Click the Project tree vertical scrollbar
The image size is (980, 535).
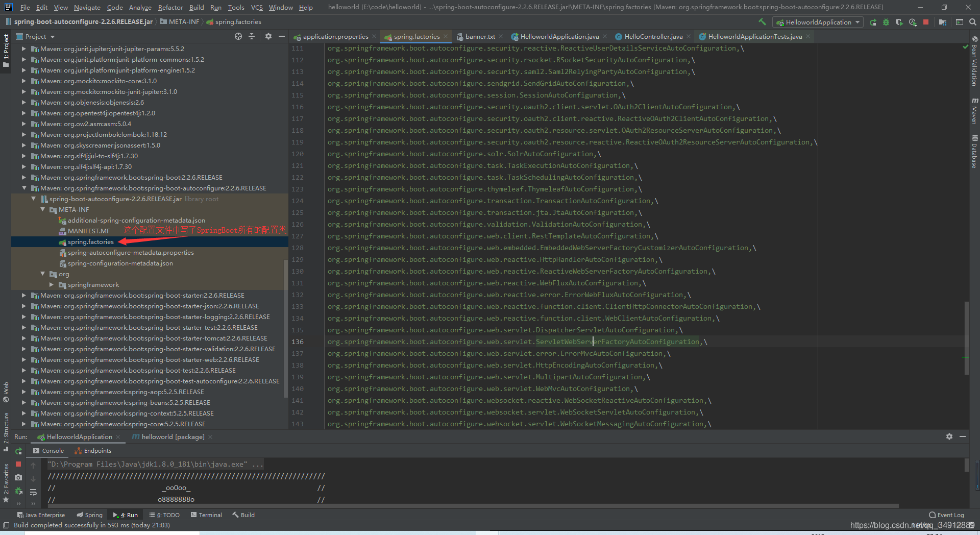pyautogui.click(x=285, y=328)
